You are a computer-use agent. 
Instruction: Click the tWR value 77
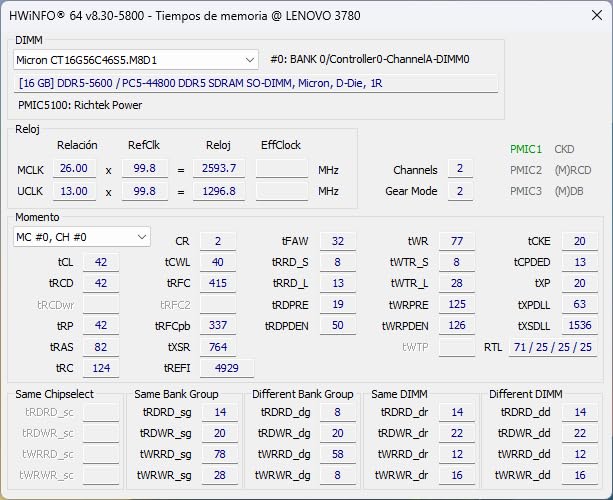(x=457, y=241)
